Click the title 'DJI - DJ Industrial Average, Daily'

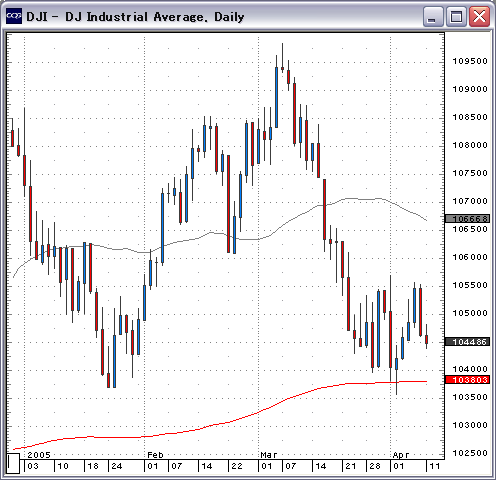(x=135, y=16)
